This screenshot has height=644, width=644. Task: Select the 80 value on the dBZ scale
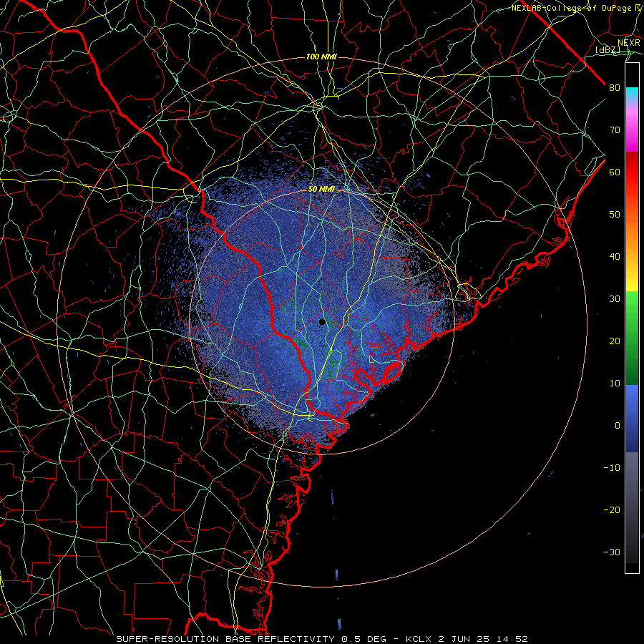point(615,88)
